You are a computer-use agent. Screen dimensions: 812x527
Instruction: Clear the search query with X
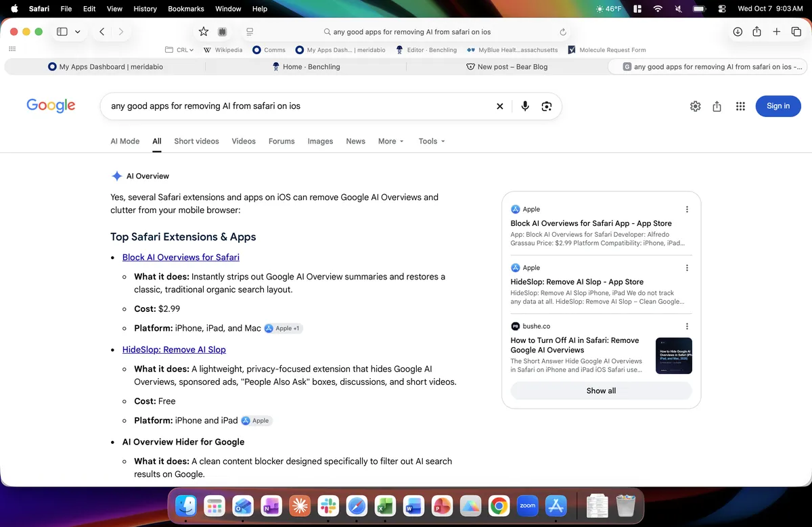pyautogui.click(x=500, y=106)
